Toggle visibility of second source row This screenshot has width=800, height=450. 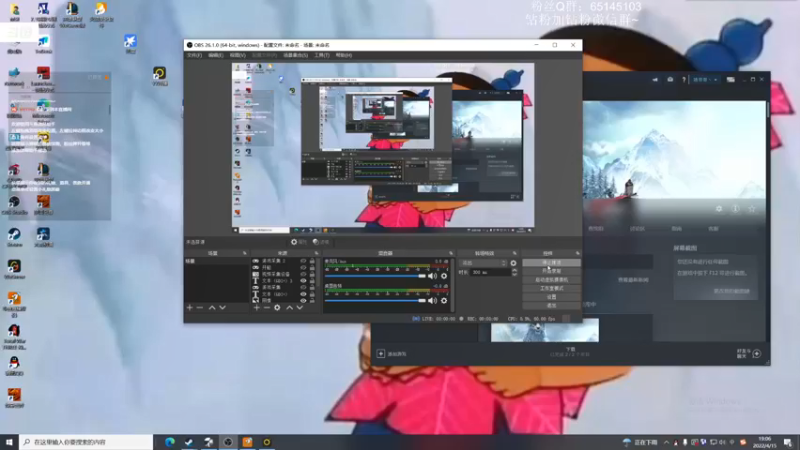[303, 267]
